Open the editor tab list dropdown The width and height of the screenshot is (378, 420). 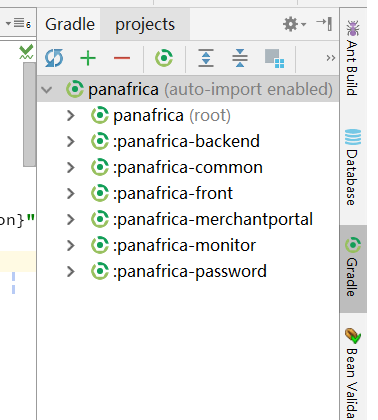[x=19, y=23]
